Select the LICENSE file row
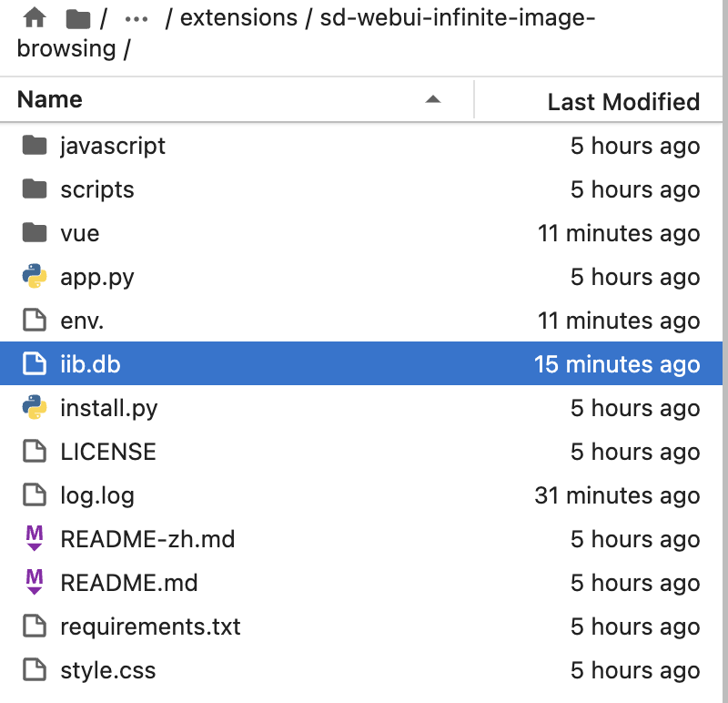This screenshot has height=703, width=728. click(107, 452)
